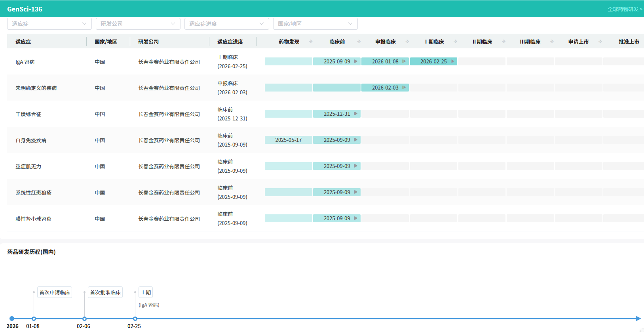This screenshot has height=332, width=644.
Task: Select the 01-08 timeline marker
Action: point(34,319)
